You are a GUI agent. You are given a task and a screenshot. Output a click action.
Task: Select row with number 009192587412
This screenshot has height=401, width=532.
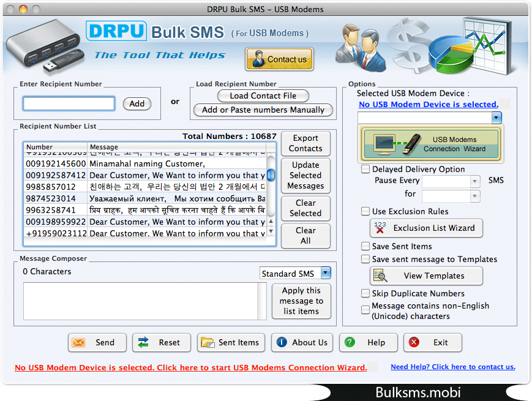145,175
